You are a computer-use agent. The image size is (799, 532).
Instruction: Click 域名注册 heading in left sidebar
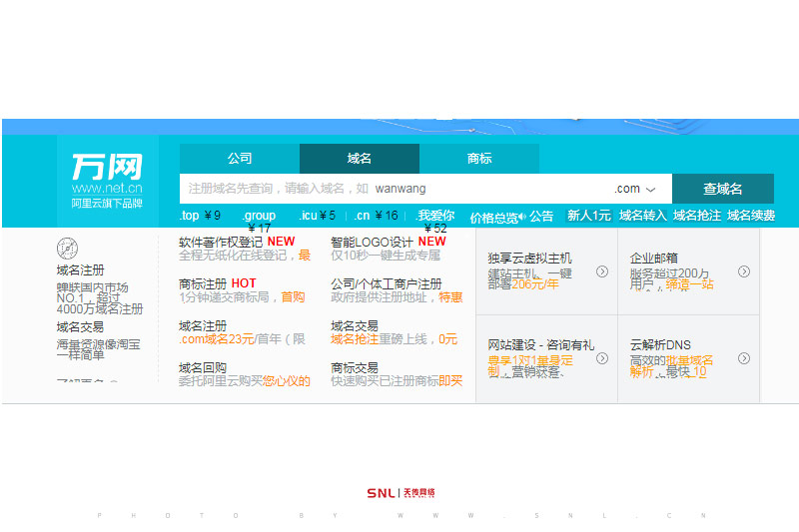pyautogui.click(x=81, y=270)
